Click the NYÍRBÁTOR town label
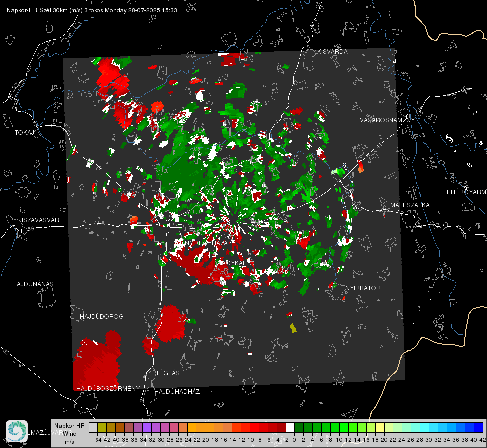 coord(363,288)
